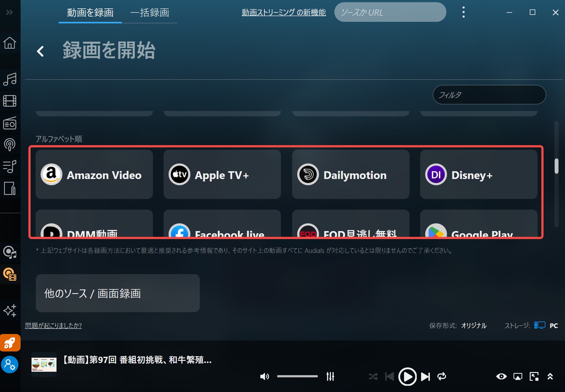The width and height of the screenshot is (565, 392).
Task: Open the three-dot options menu
Action: tap(464, 12)
